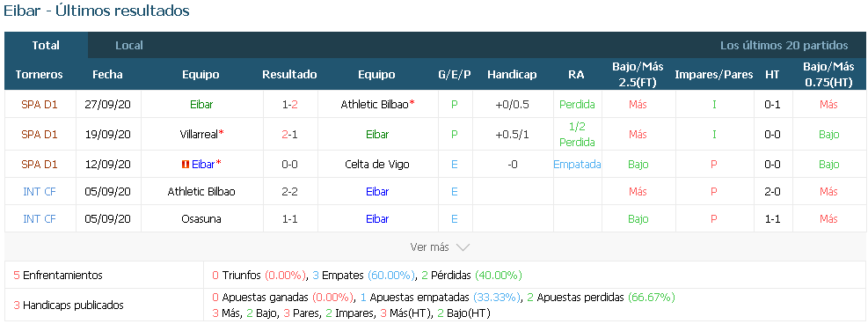Click the 2-2 friendly match result
868x324 pixels.
pos(289,192)
